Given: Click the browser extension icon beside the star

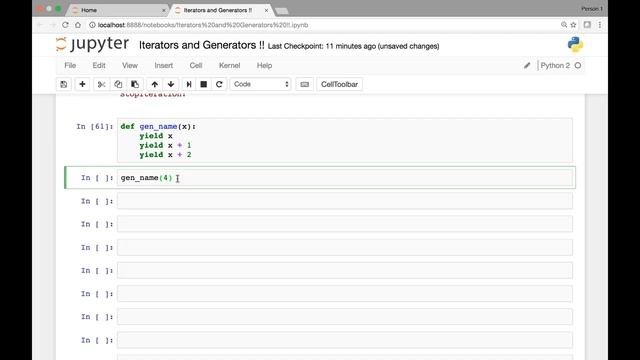Looking at the screenshot, I should pos(587,25).
